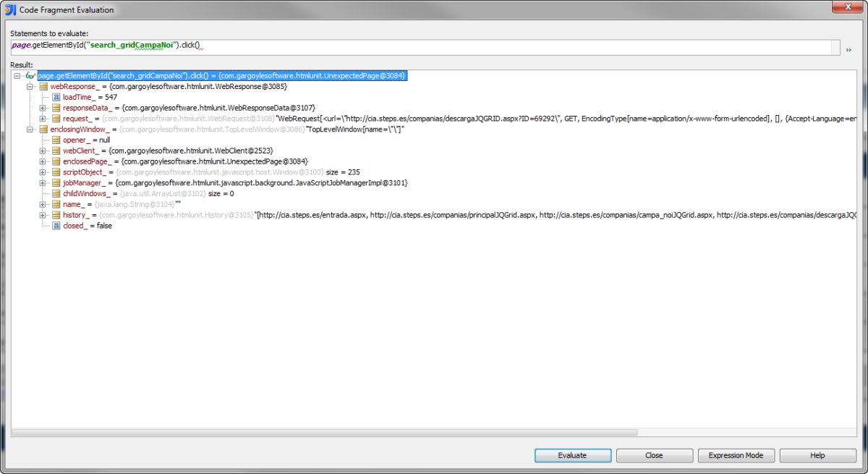Image resolution: width=868 pixels, height=474 pixels.
Task: Collapse the enclosingWindow_ node
Action: [30, 130]
